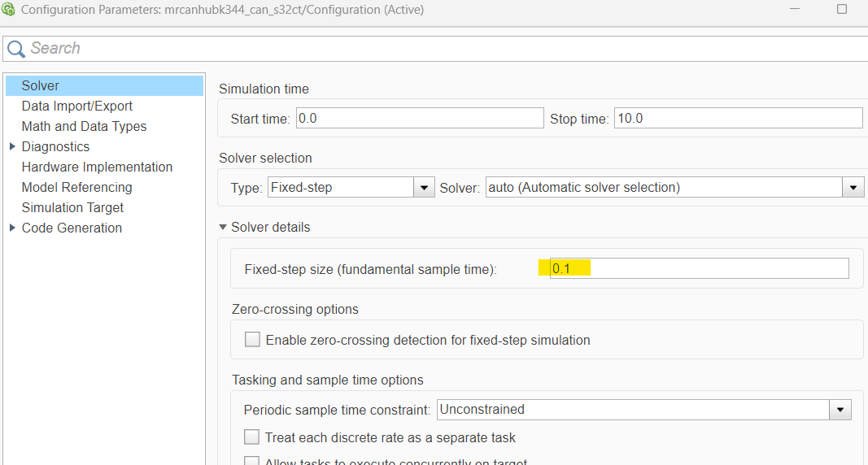The width and height of the screenshot is (868, 465).
Task: Click the search magnifier icon
Action: point(15,49)
